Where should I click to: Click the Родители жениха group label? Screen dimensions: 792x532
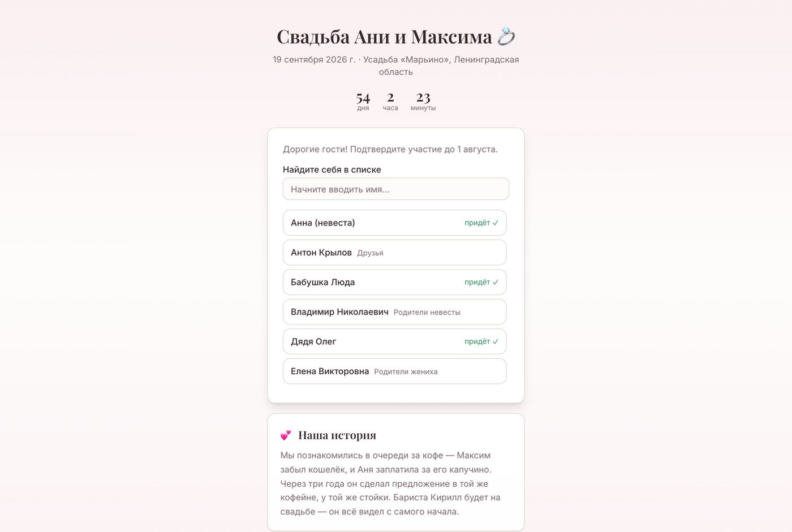click(x=406, y=372)
